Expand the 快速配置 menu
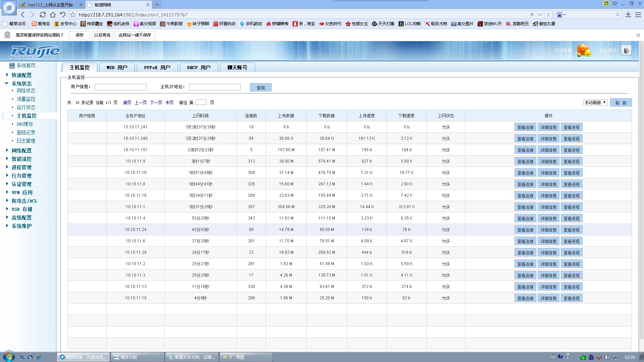This screenshot has width=644, height=362. [x=21, y=75]
